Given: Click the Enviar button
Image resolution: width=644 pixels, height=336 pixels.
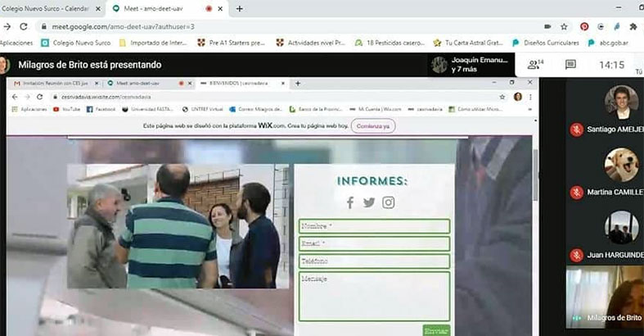Looking at the screenshot, I should coord(436,330).
